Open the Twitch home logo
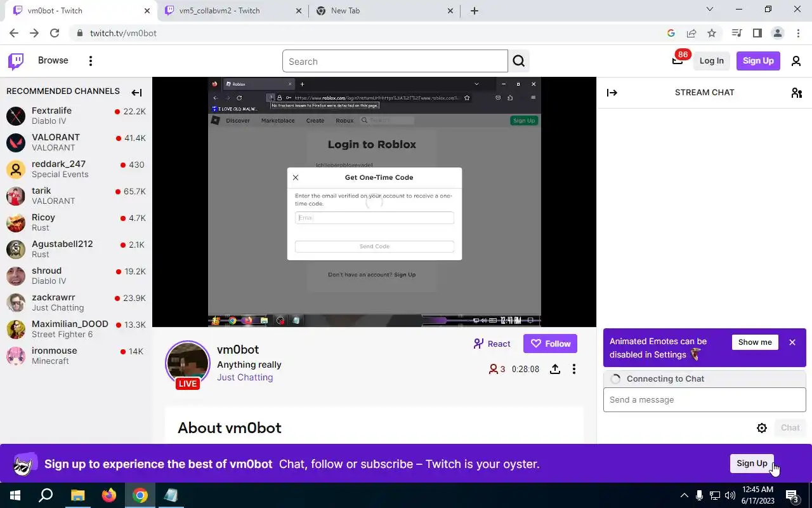 click(x=16, y=61)
